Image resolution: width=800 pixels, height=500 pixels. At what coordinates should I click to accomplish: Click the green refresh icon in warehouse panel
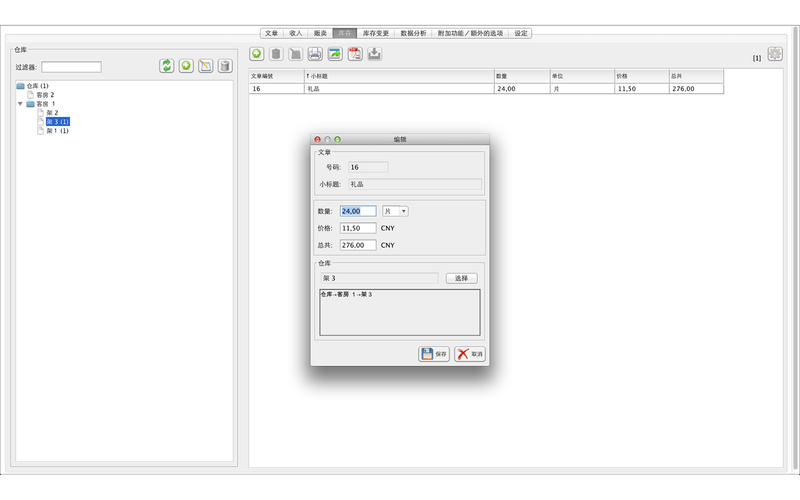pyautogui.click(x=167, y=66)
